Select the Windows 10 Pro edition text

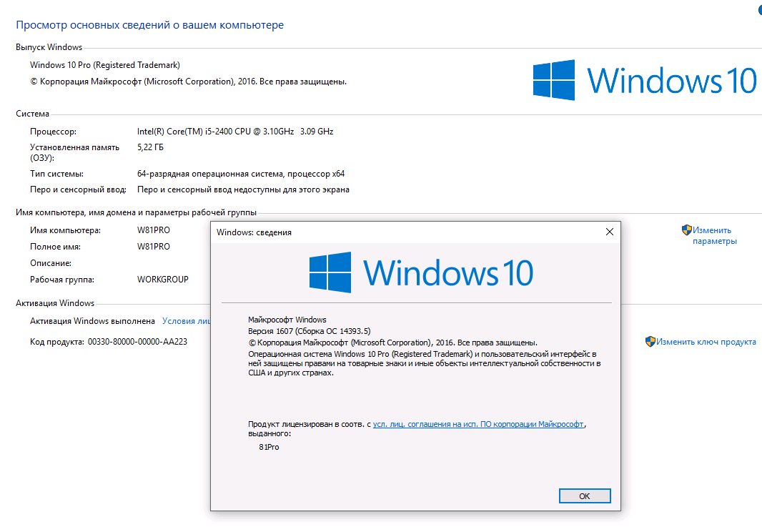tap(105, 65)
